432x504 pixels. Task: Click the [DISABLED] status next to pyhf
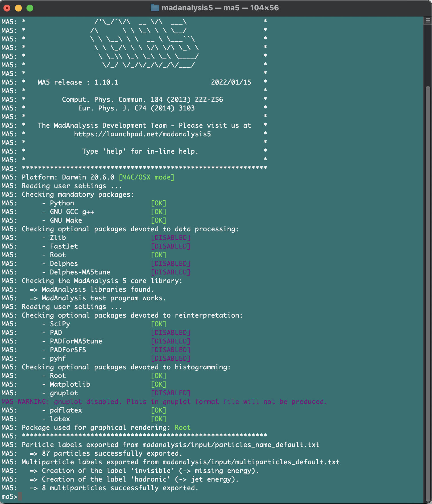171,358
